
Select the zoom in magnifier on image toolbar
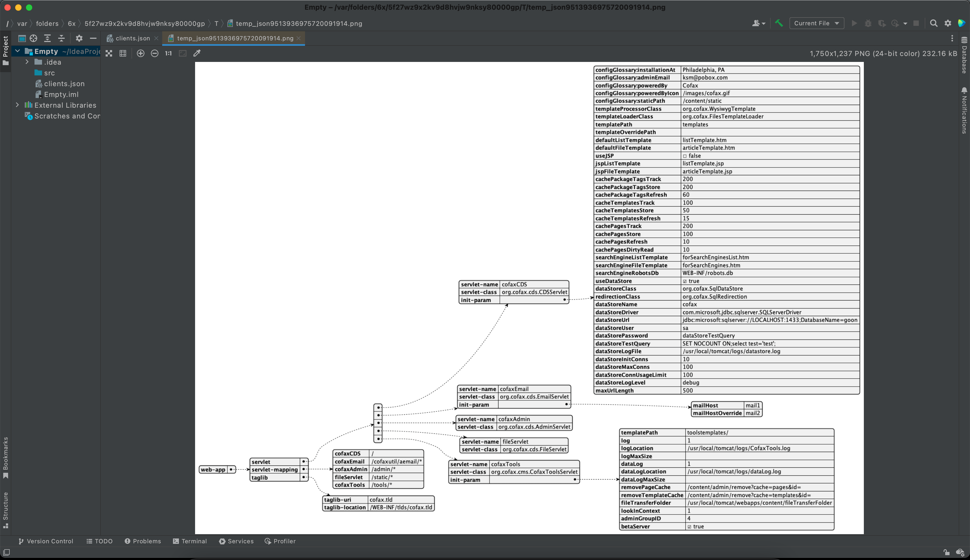click(x=141, y=54)
